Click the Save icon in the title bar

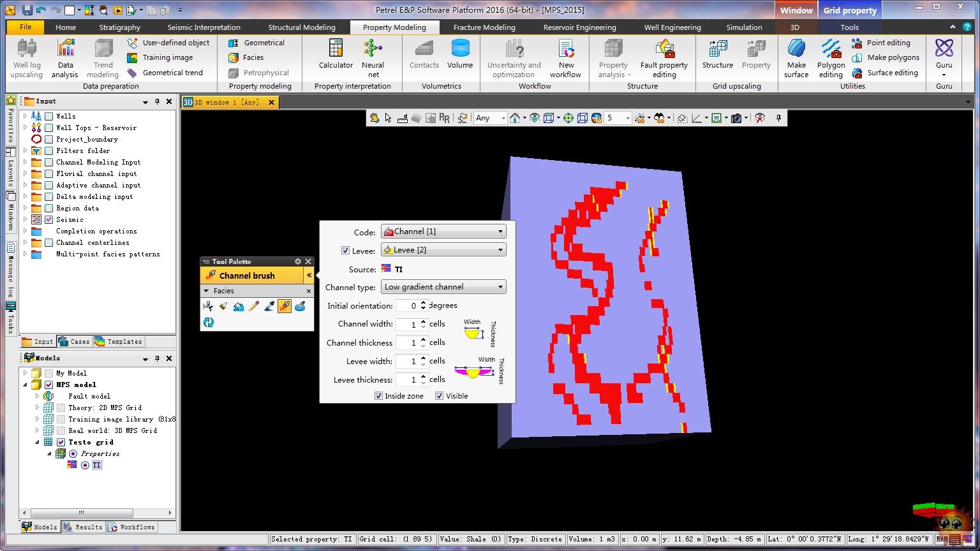pyautogui.click(x=27, y=10)
